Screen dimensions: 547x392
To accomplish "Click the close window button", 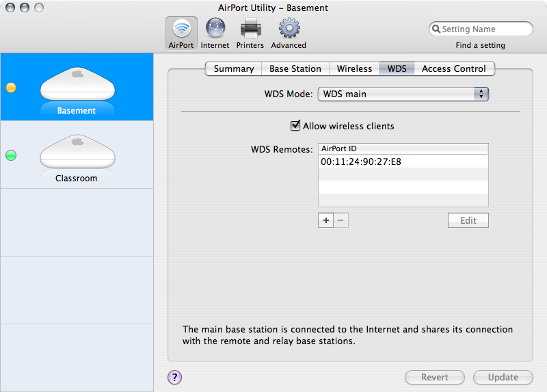I will [10, 8].
